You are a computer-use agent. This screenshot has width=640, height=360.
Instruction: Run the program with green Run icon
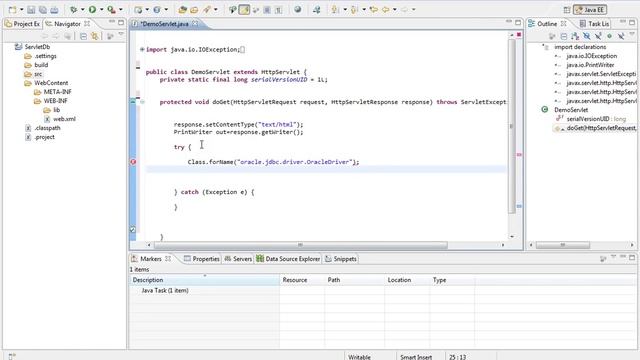(93, 9)
